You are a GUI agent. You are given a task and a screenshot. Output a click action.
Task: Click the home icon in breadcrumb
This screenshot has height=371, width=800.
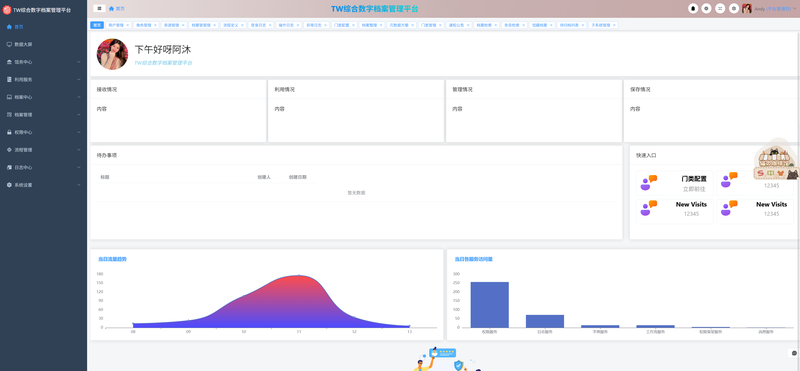[x=111, y=9]
